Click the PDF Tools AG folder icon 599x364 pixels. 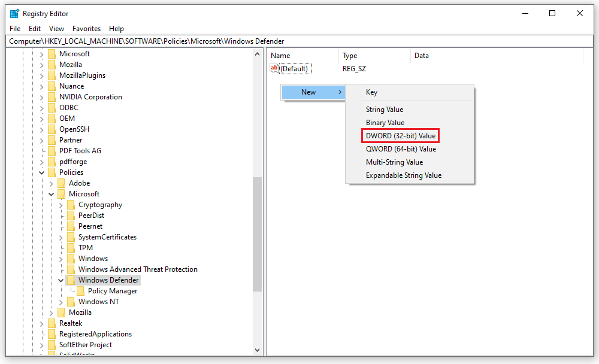52,151
